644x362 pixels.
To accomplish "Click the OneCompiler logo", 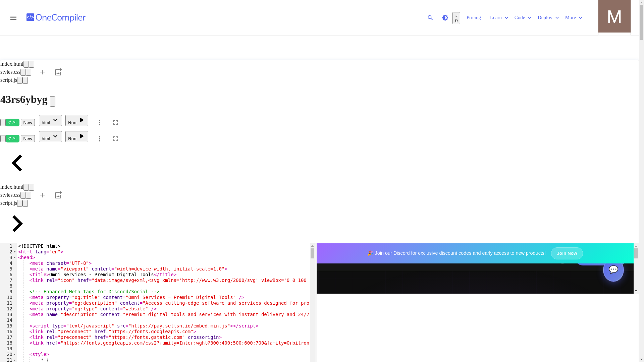I will pyautogui.click(x=56, y=18).
